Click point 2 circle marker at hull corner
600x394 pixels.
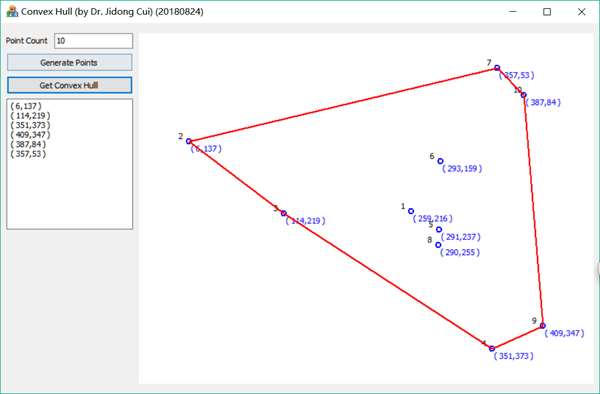point(189,141)
